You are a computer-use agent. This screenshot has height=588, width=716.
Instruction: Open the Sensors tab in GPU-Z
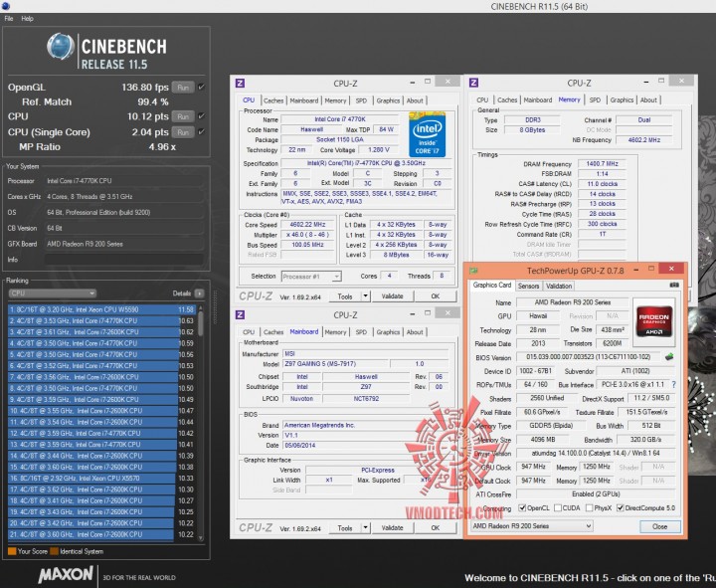point(528,286)
